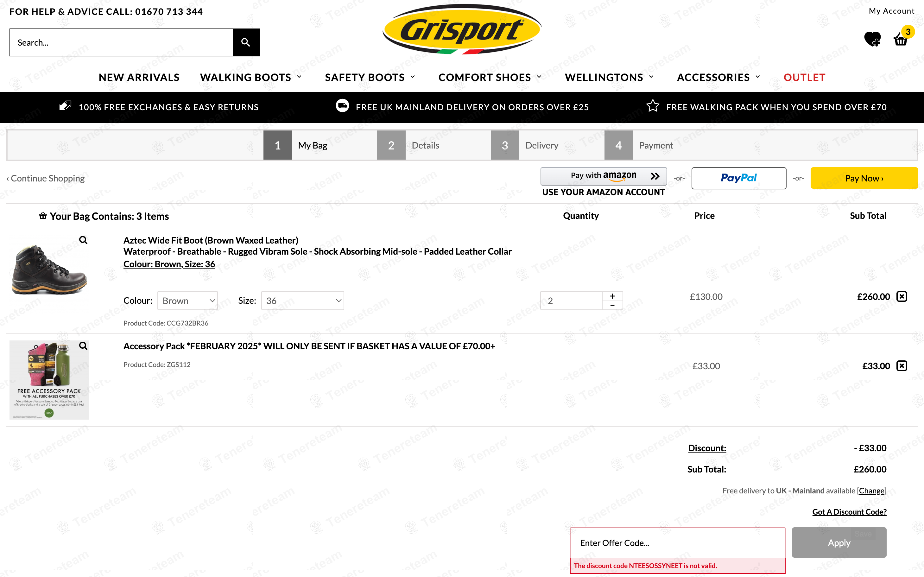The width and height of the screenshot is (924, 577).
Task: Remove Aztec Wide Fit Boot from bag
Action: [x=902, y=296]
